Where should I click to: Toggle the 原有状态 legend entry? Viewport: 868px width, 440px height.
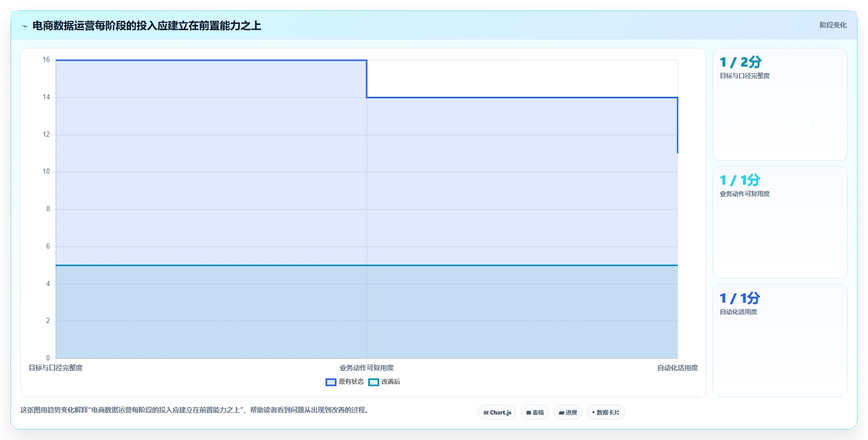pyautogui.click(x=345, y=382)
